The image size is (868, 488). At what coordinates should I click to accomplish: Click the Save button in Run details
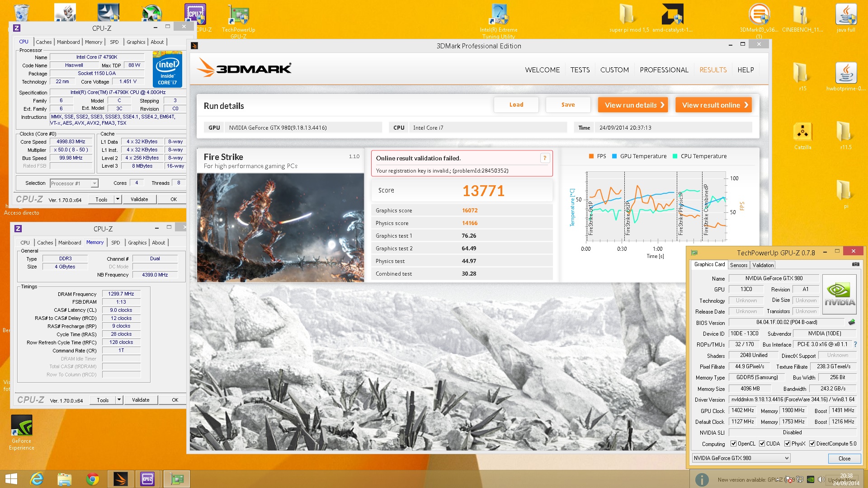568,105
